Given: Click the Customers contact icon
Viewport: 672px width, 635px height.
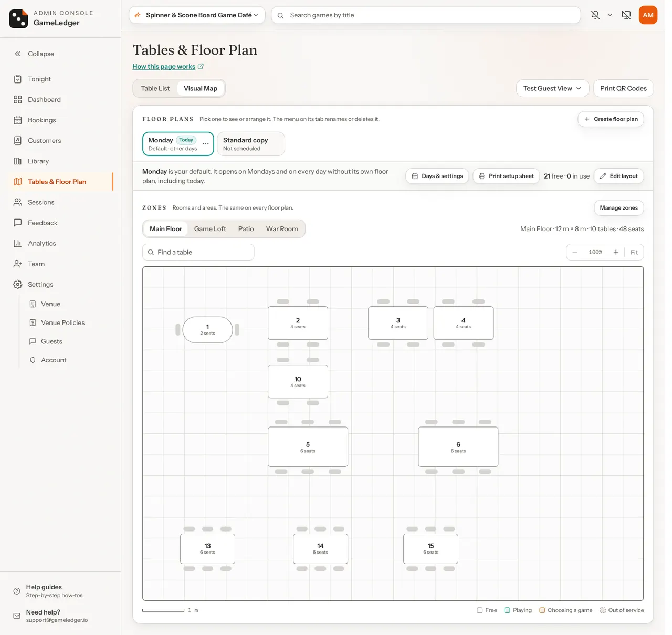Looking at the screenshot, I should [x=18, y=140].
